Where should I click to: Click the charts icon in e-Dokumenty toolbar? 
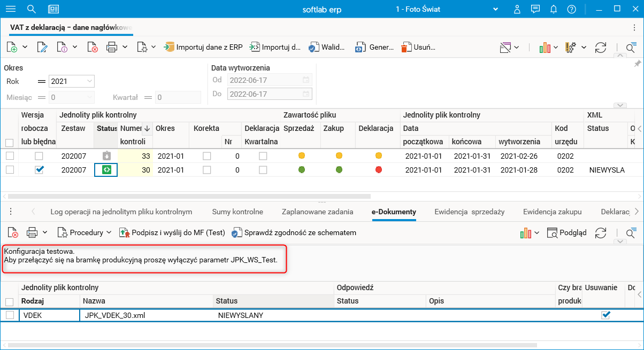(x=525, y=232)
